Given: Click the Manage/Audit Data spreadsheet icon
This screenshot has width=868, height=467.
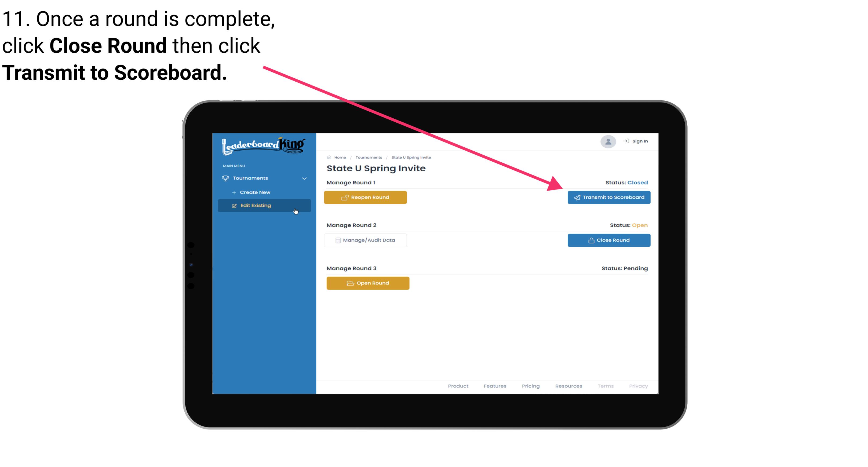Looking at the screenshot, I should 337,240.
